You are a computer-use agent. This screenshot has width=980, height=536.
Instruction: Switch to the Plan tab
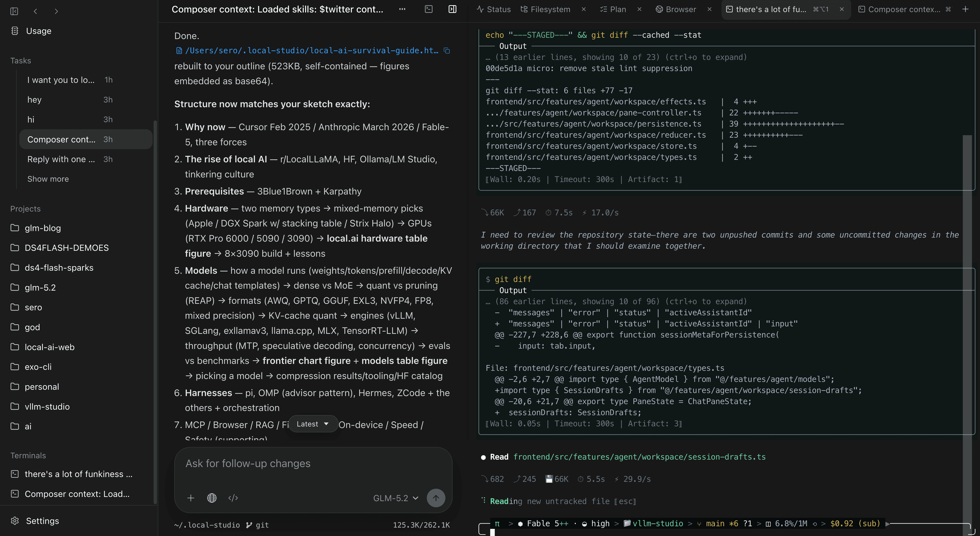click(x=613, y=9)
